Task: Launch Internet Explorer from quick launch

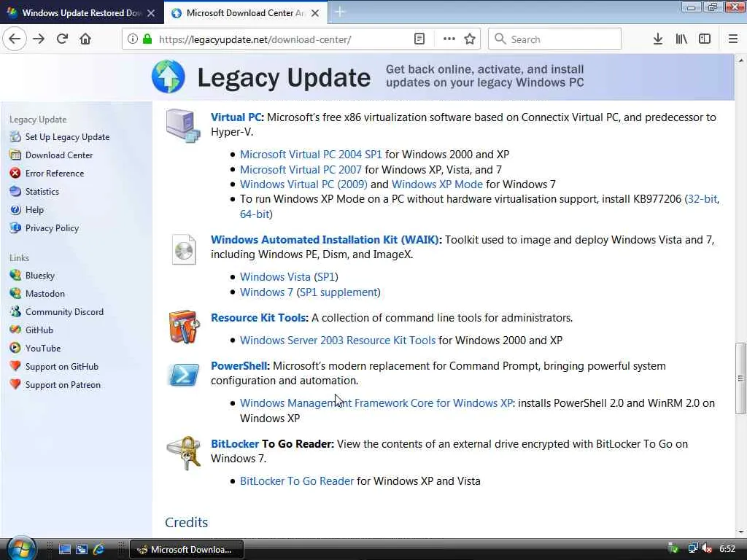Action: [98, 550]
